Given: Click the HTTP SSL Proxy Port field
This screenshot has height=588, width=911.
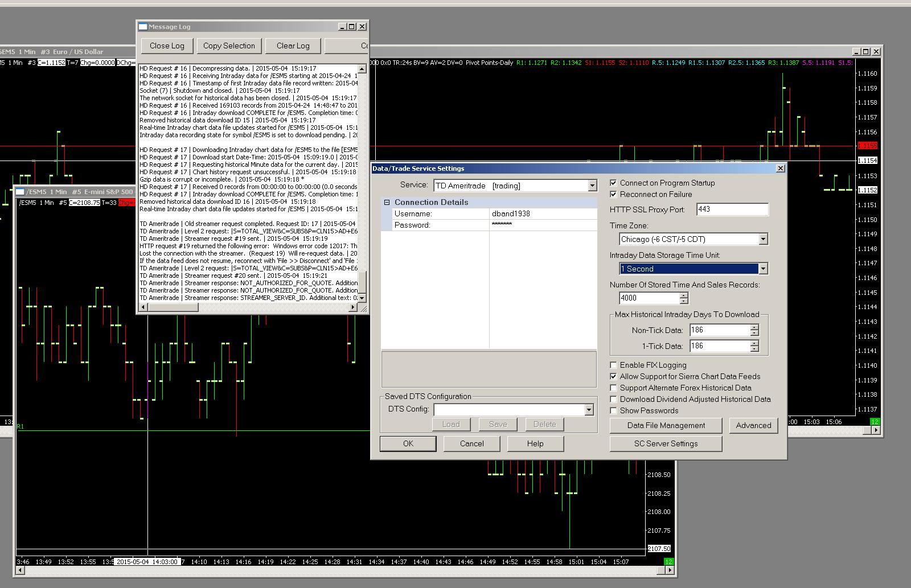Looking at the screenshot, I should 732,209.
